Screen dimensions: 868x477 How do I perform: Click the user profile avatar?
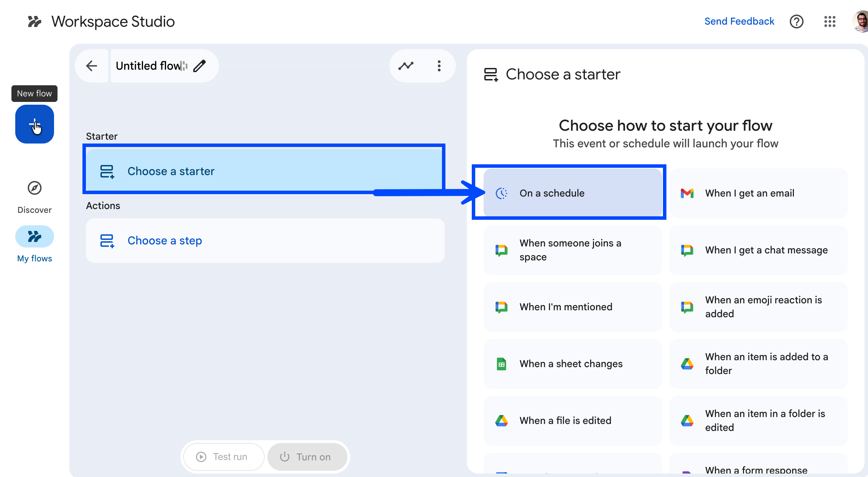pyautogui.click(x=860, y=21)
